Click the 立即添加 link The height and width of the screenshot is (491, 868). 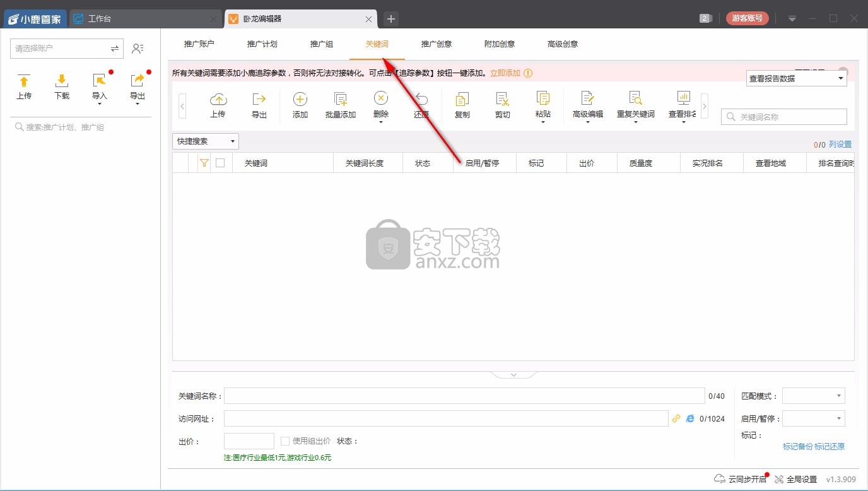coord(505,73)
